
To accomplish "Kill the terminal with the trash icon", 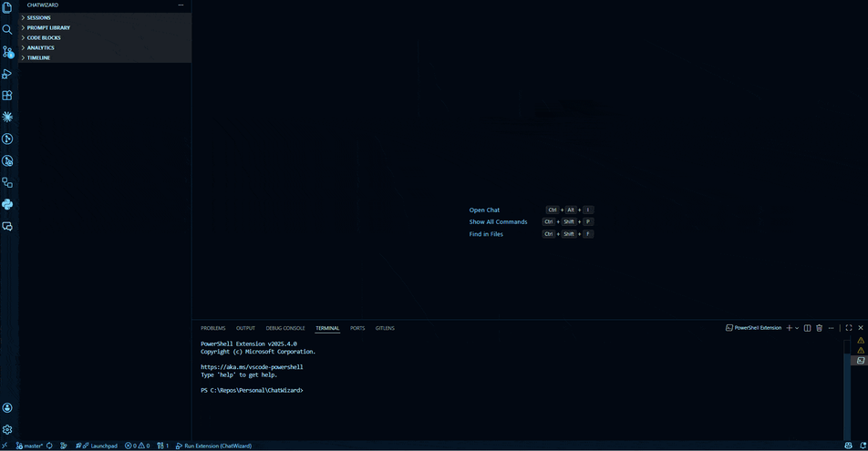I will click(820, 328).
